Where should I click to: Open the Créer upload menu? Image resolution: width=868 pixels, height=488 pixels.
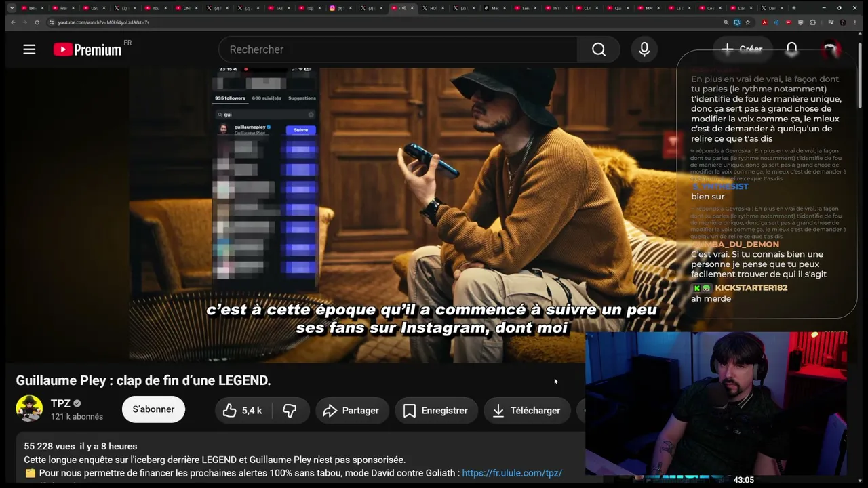tap(742, 49)
